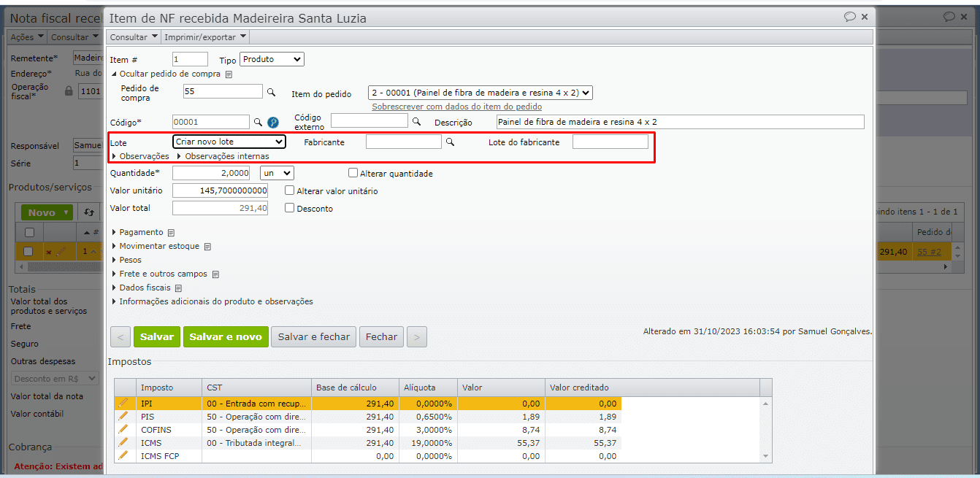
Task: Click the Descrição text field
Action: coord(680,122)
